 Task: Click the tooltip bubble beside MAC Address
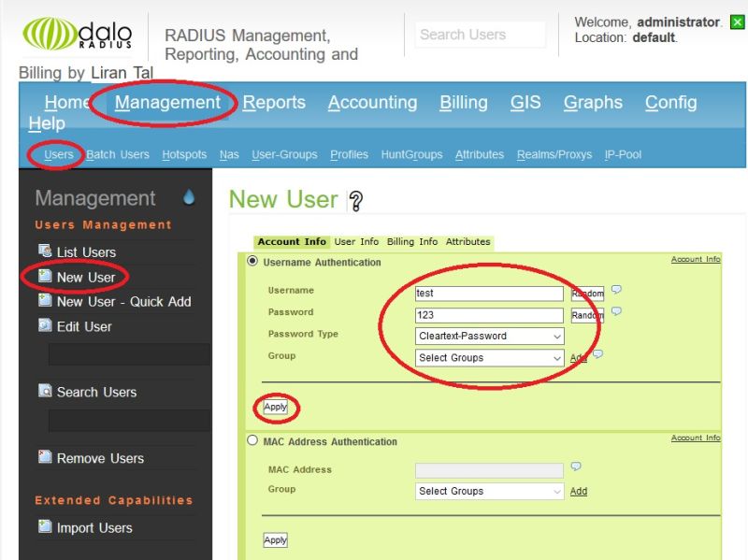pyautogui.click(x=576, y=467)
